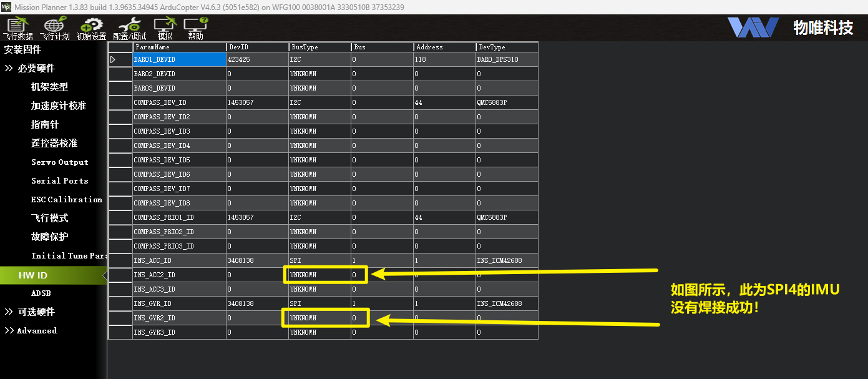Select 安装固件 in the sidebar

(x=22, y=49)
